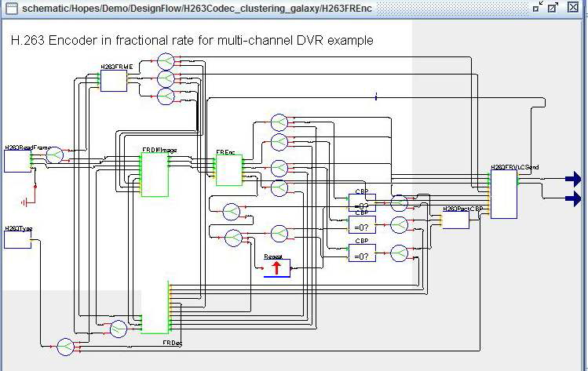Select the top fork node beside H263FRME
588x371 pixels.
pos(166,61)
